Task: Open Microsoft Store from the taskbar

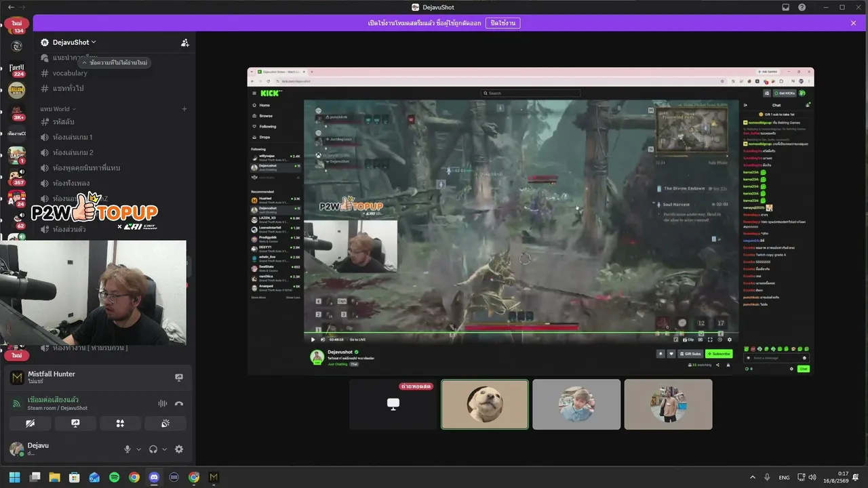Action: click(75, 477)
